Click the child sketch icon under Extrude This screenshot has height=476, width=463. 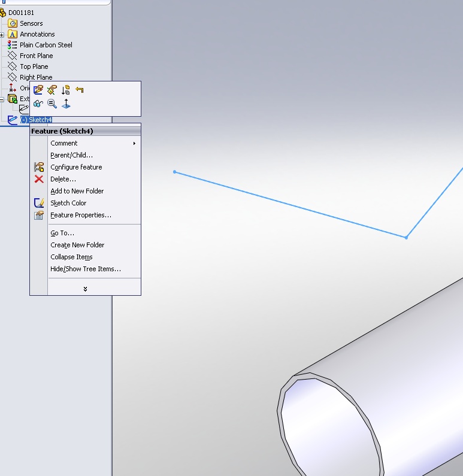tap(24, 109)
